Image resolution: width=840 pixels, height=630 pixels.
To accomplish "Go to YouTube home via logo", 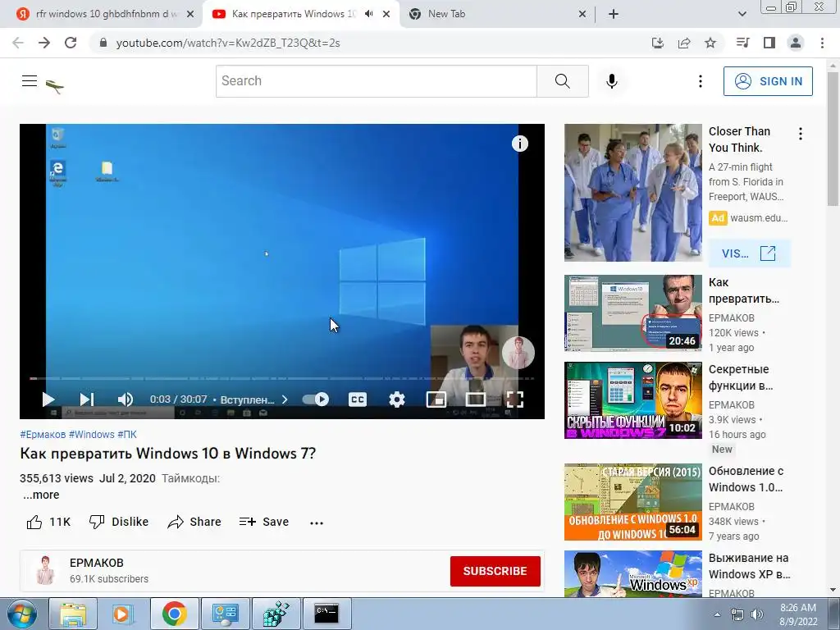I will click(x=55, y=85).
